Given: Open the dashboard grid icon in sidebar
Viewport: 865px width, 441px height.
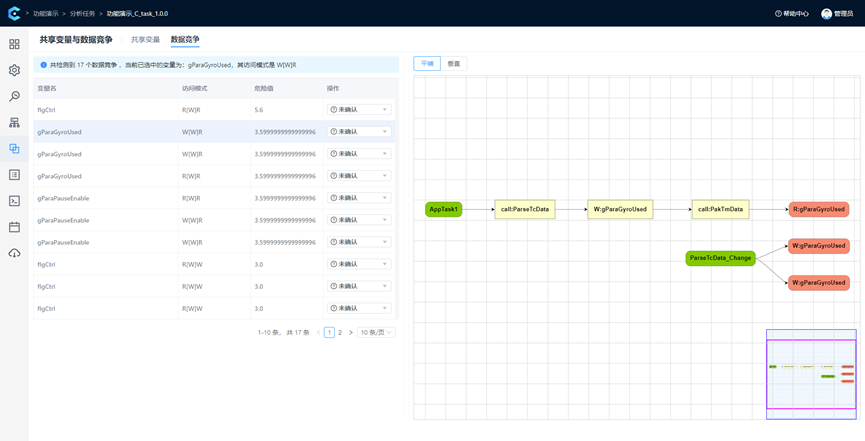Looking at the screenshot, I should 14,45.
